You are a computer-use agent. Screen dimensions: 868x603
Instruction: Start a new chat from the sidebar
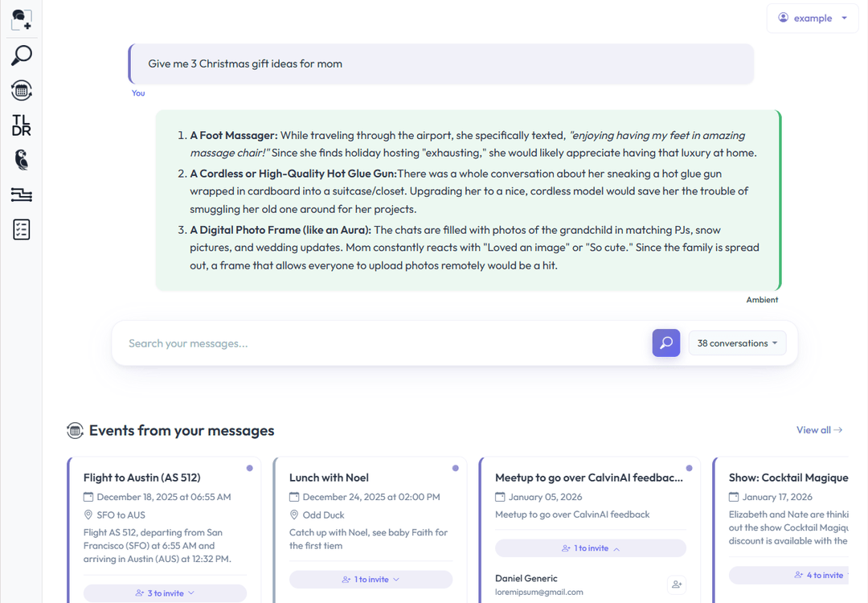coord(22,20)
